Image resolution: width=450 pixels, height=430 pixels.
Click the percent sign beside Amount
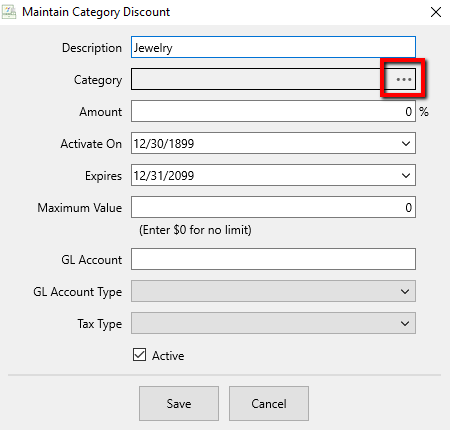coord(424,112)
